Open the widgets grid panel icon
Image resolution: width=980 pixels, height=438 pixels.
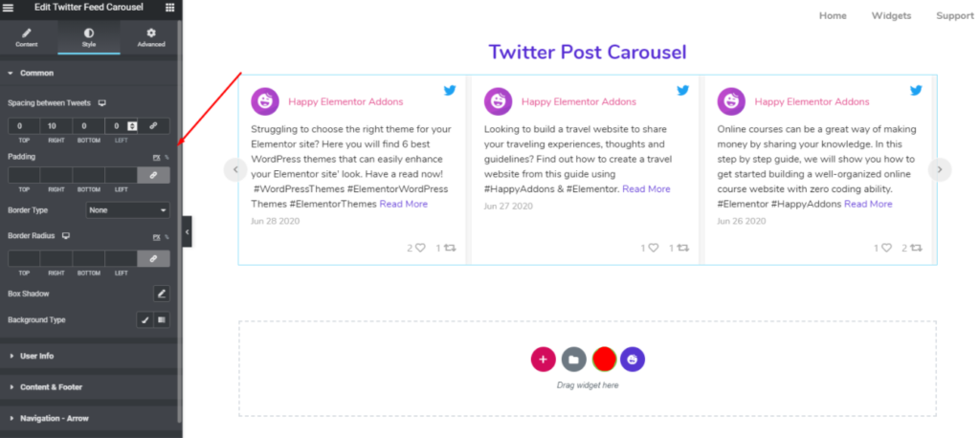[169, 8]
